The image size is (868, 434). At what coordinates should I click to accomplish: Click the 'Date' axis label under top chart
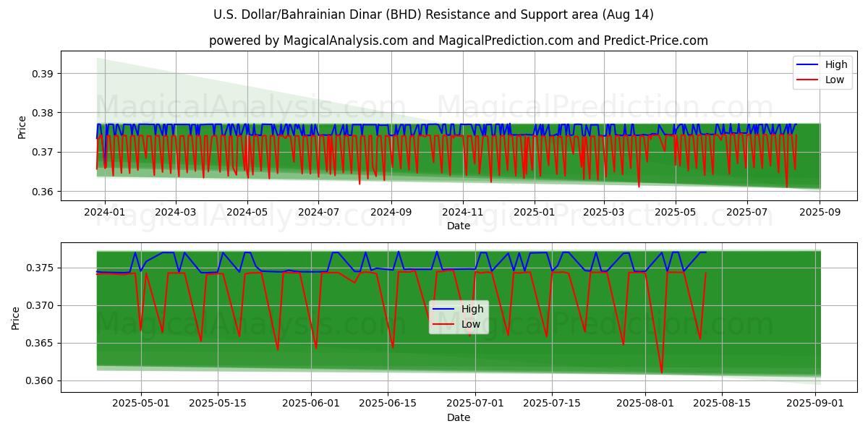click(x=459, y=226)
